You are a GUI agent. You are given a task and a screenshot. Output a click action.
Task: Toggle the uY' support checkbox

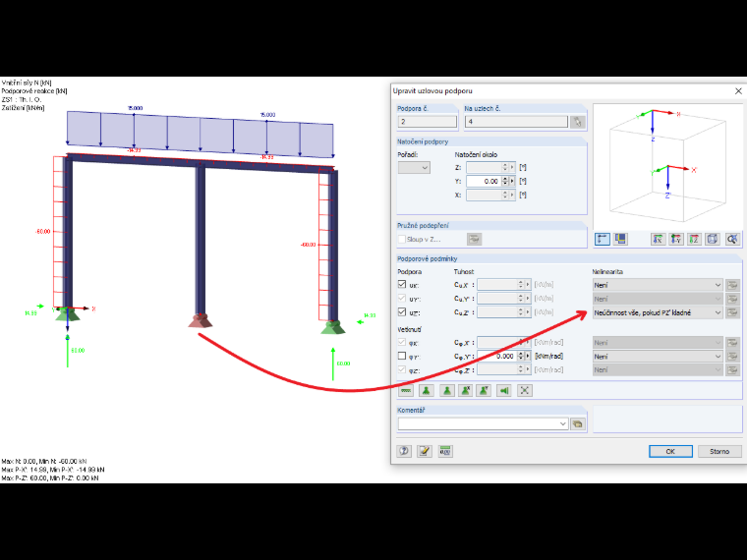[x=402, y=298]
